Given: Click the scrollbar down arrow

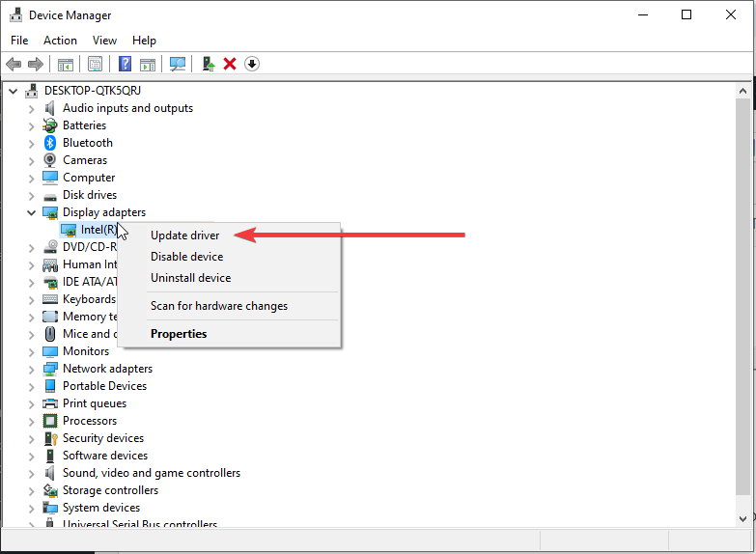Looking at the screenshot, I should click(x=742, y=519).
